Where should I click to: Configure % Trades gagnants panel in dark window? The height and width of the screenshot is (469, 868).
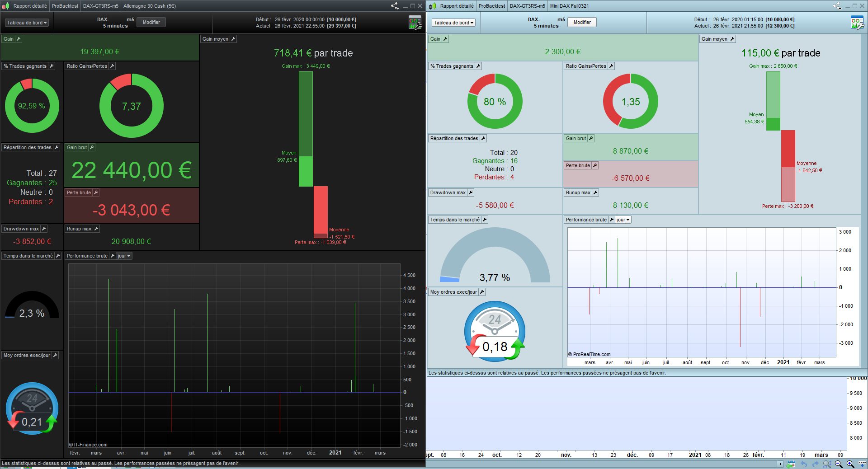pos(52,66)
